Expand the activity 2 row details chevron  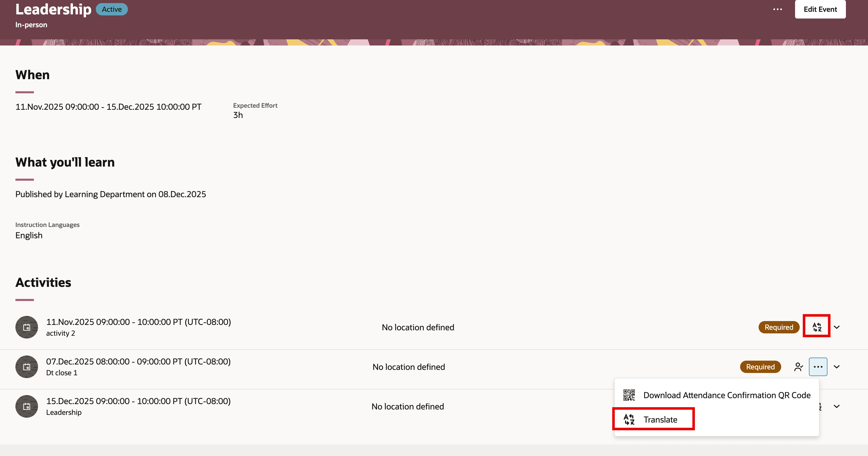837,327
